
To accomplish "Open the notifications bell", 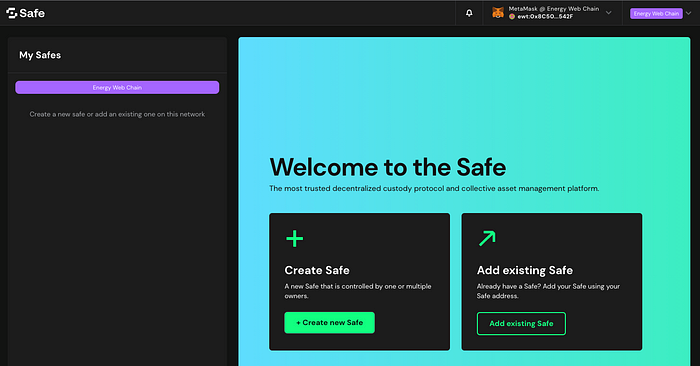I will (x=469, y=13).
